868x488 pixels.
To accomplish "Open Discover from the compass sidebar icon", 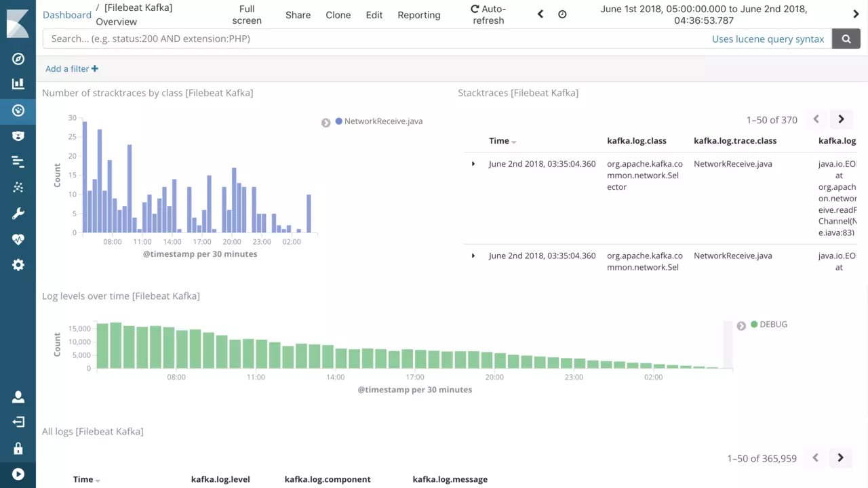I will coord(18,59).
